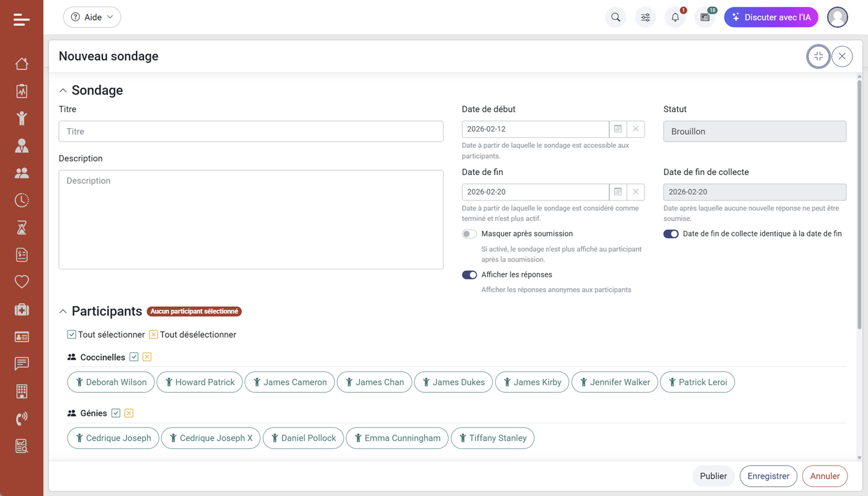
Task: Open the user profile avatar menu
Action: click(837, 17)
